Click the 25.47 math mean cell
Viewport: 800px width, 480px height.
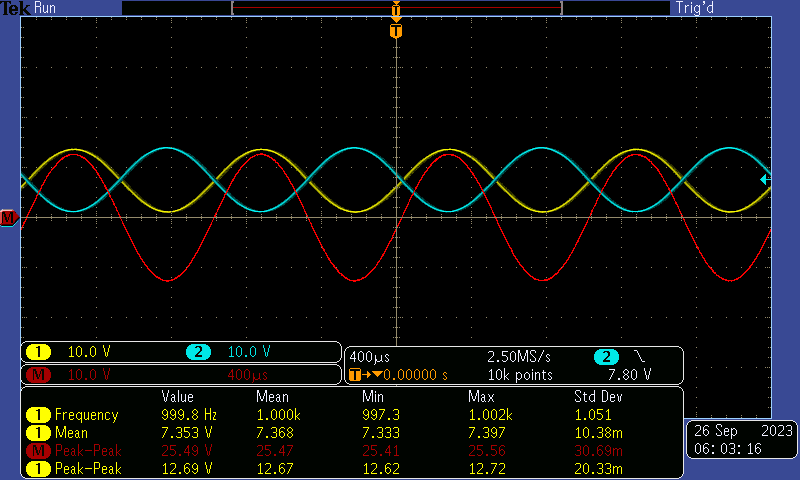click(x=274, y=451)
